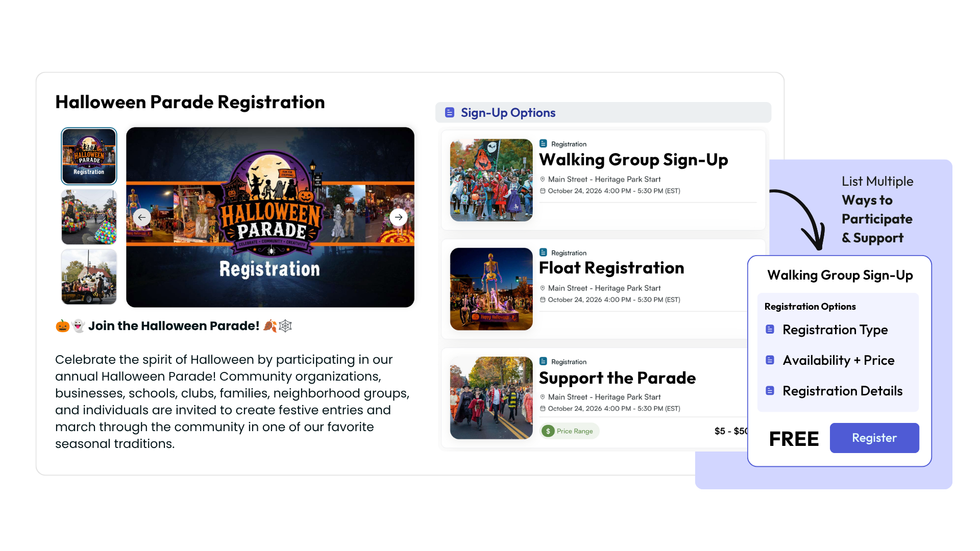Click the FREE price label
Screen dimensions: 980x551
click(794, 439)
